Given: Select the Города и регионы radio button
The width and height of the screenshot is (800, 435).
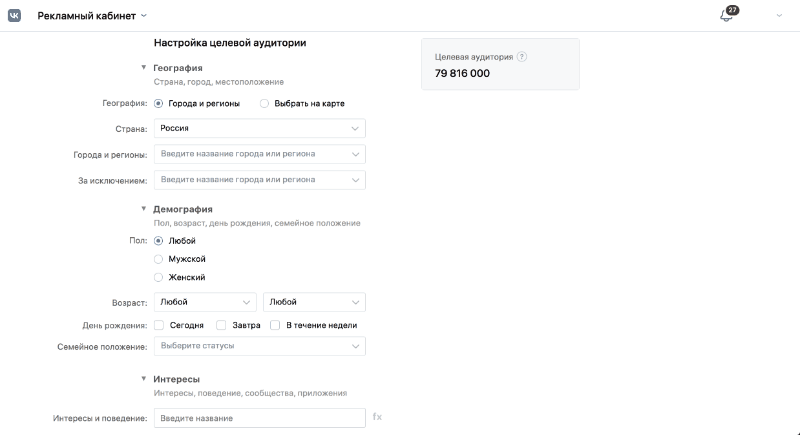Looking at the screenshot, I should point(158,104).
